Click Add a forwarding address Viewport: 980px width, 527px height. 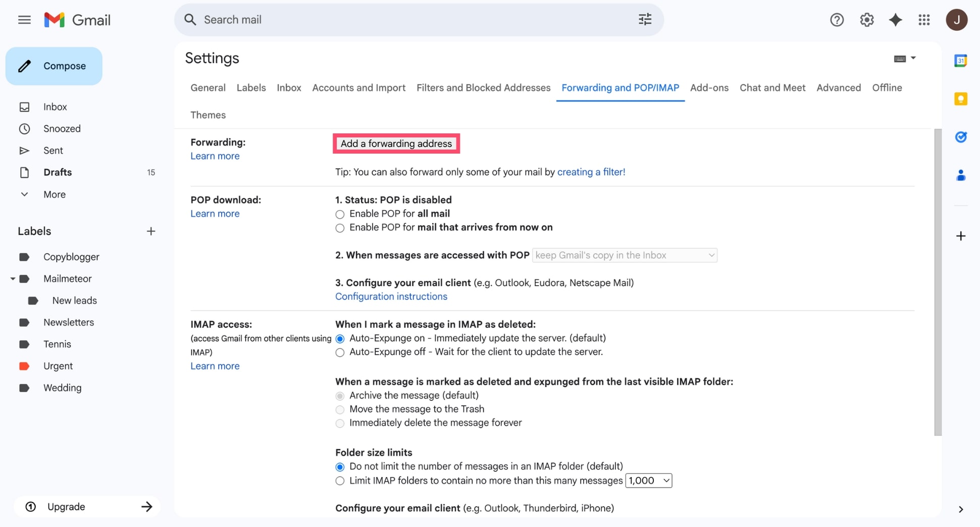(396, 143)
